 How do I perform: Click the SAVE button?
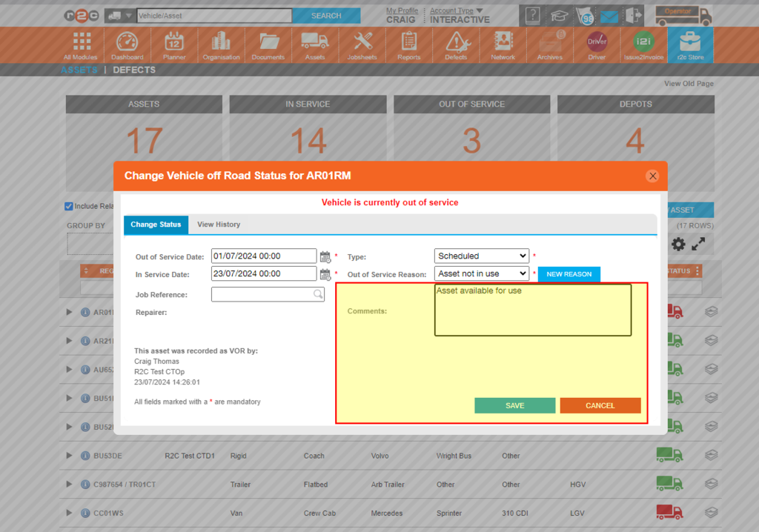[514, 405]
